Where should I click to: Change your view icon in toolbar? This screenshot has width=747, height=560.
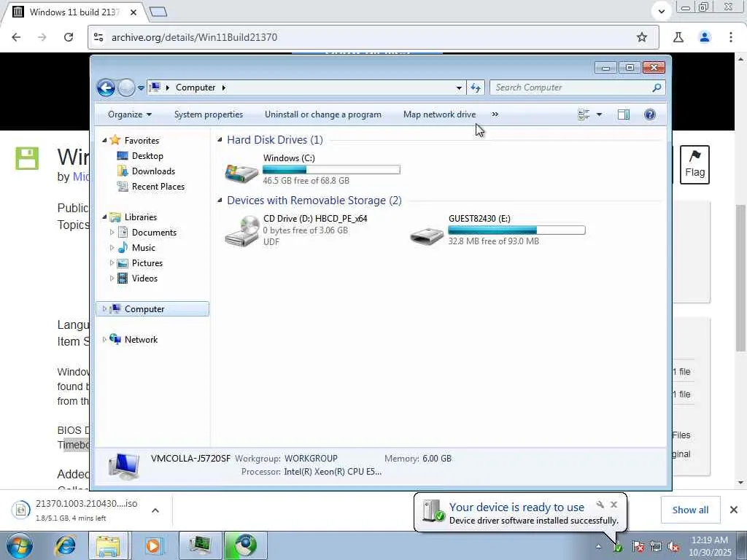pyautogui.click(x=584, y=114)
